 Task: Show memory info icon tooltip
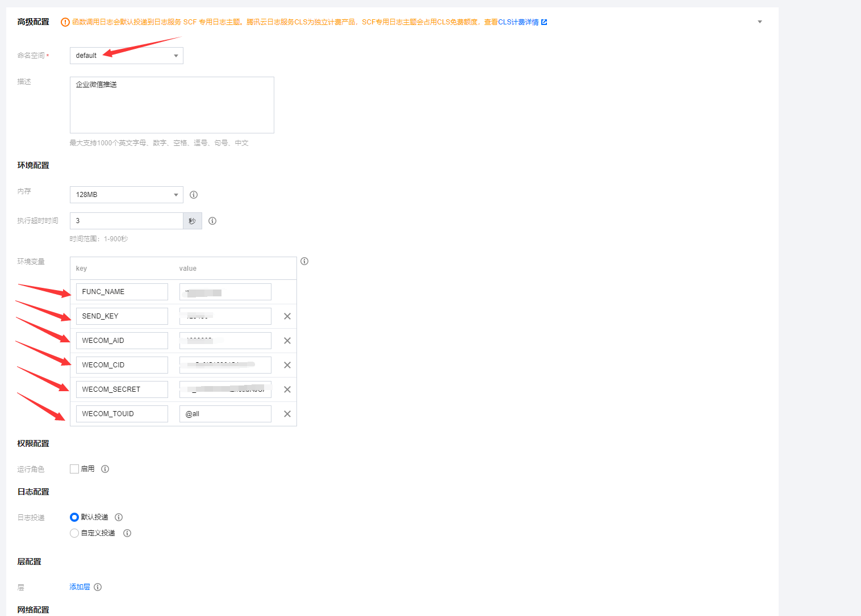click(x=194, y=195)
